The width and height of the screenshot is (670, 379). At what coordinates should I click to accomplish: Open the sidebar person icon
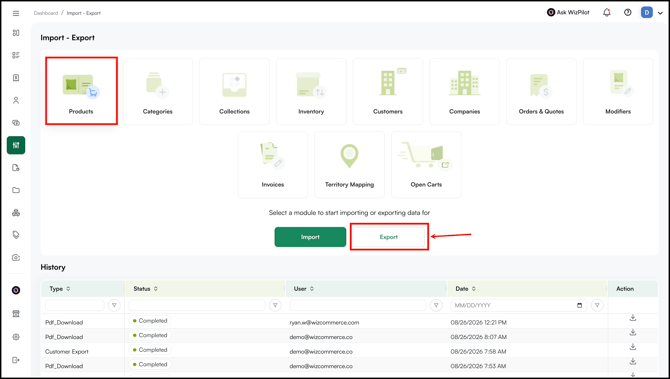16,100
